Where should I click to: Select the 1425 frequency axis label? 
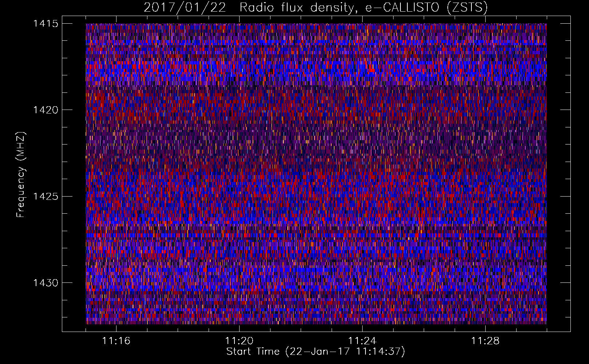[x=46, y=197]
